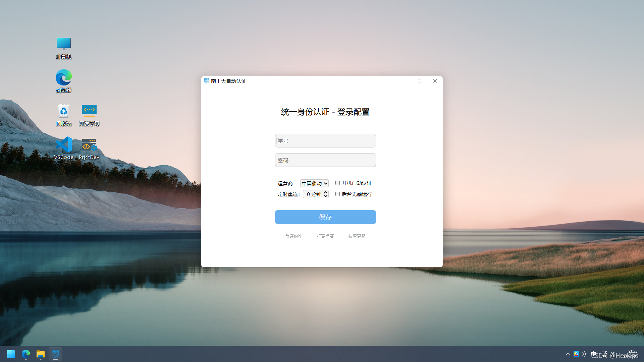
Task: Open the Windows Start menu
Action: point(11,354)
